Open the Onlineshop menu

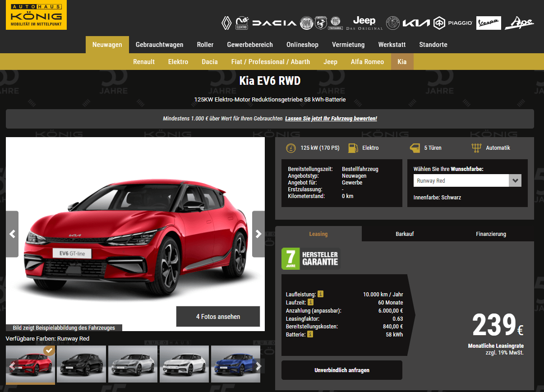(x=302, y=45)
